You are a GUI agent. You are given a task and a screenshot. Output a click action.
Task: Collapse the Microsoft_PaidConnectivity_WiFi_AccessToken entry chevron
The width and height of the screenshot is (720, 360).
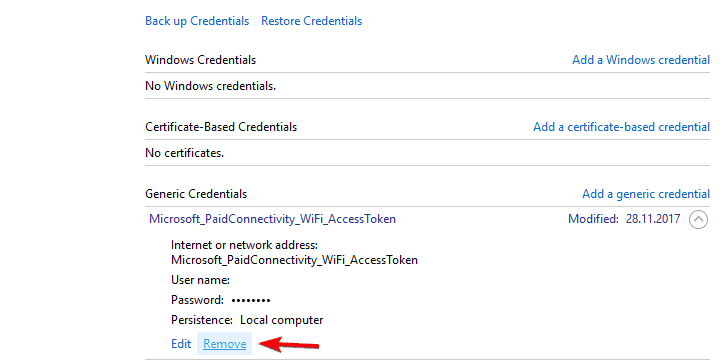698,219
